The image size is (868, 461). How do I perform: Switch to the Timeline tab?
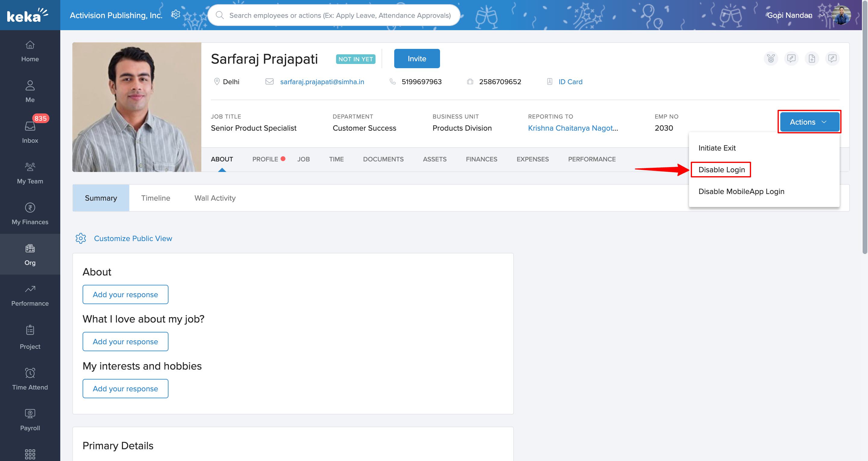pyautogui.click(x=155, y=198)
